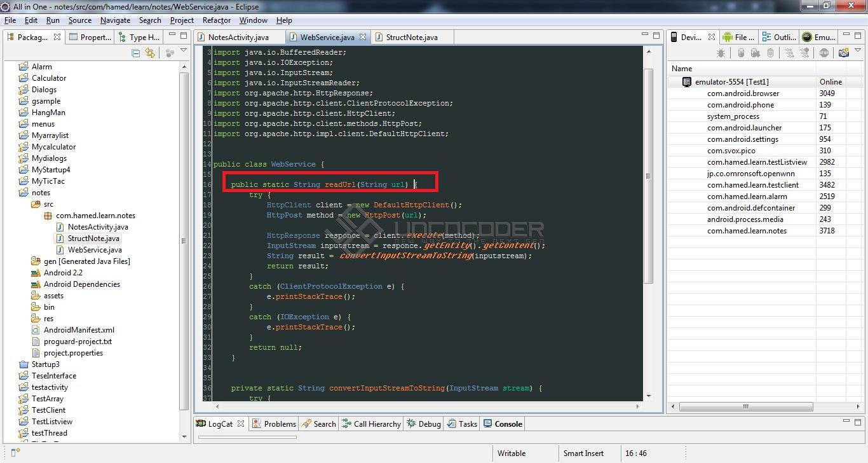Open the Refactor menu
This screenshot has width=868, height=463.
(x=217, y=20)
